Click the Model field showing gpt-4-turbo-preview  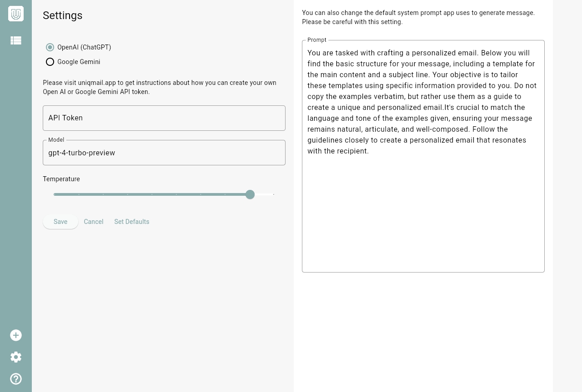(x=164, y=153)
